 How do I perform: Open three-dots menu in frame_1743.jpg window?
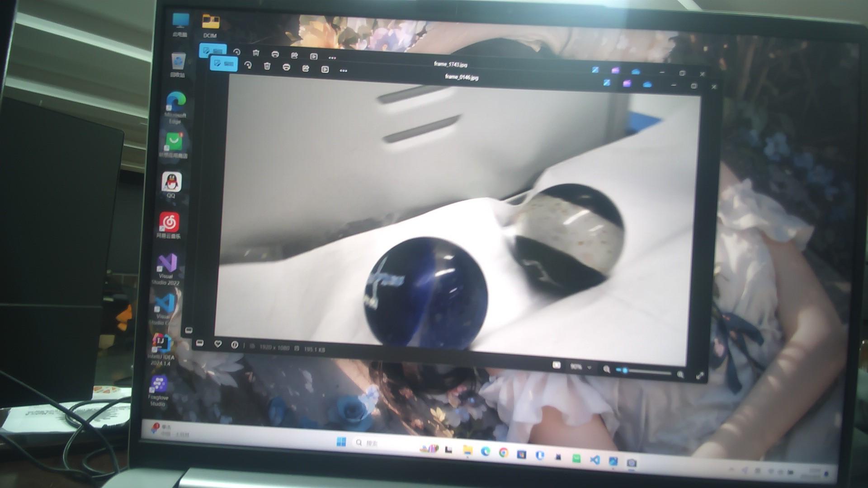(332, 58)
